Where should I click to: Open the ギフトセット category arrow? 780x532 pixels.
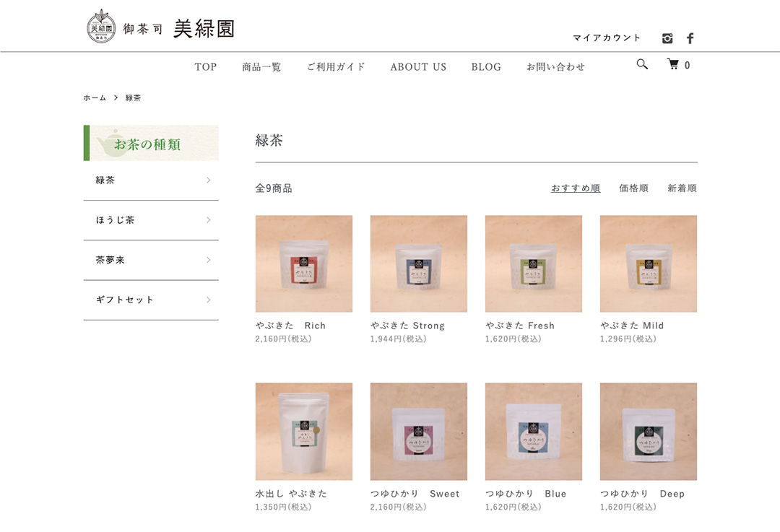point(209,300)
